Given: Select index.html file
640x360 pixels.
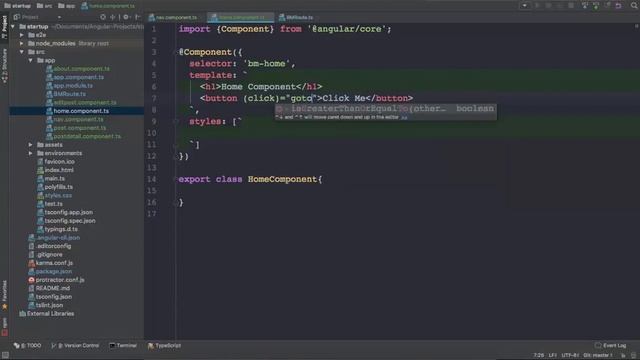Looking at the screenshot, I should [55, 170].
